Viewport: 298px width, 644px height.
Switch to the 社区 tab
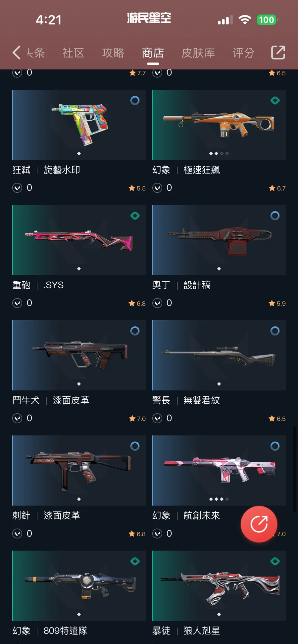tap(73, 53)
